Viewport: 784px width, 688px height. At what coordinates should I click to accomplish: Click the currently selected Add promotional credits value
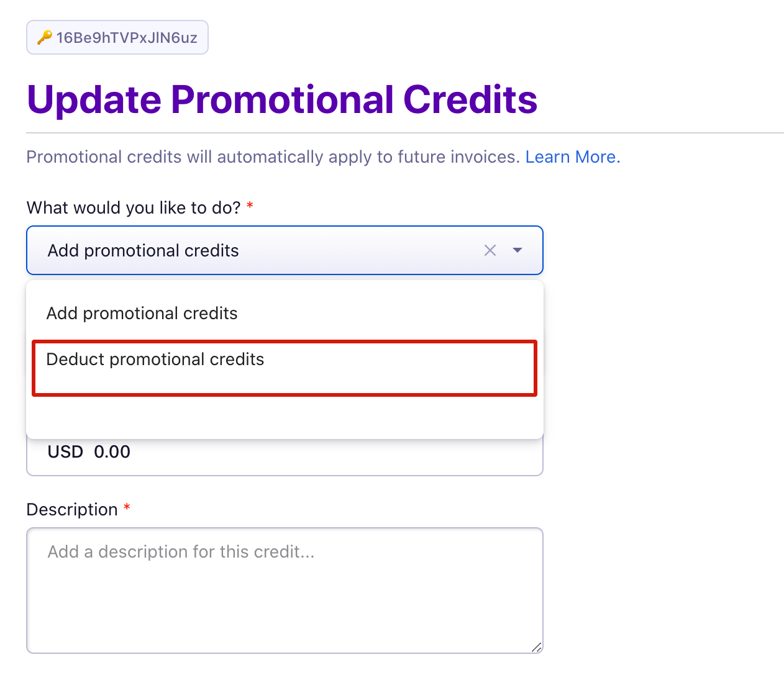(143, 250)
